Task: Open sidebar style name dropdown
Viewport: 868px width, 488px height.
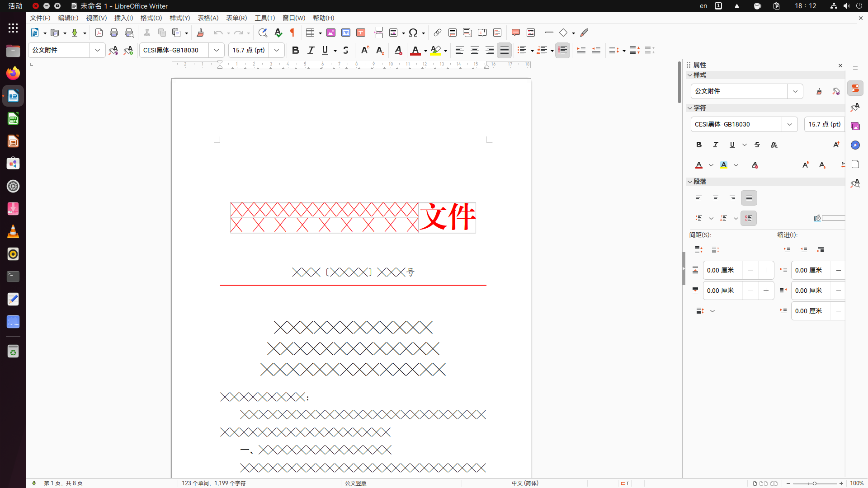Action: coord(795,91)
